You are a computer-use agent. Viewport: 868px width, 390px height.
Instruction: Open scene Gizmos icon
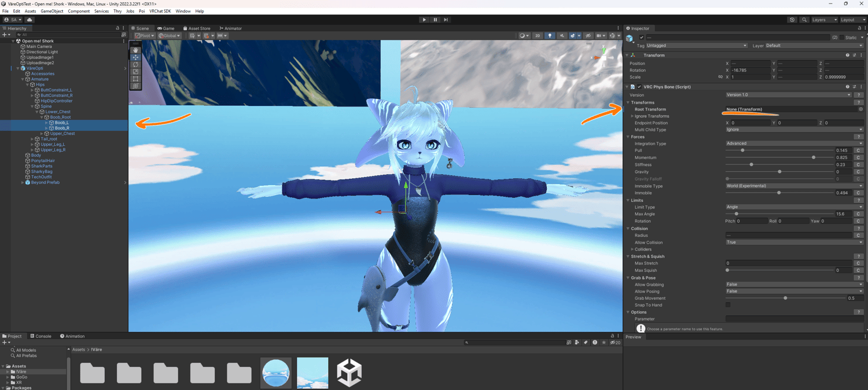point(613,36)
